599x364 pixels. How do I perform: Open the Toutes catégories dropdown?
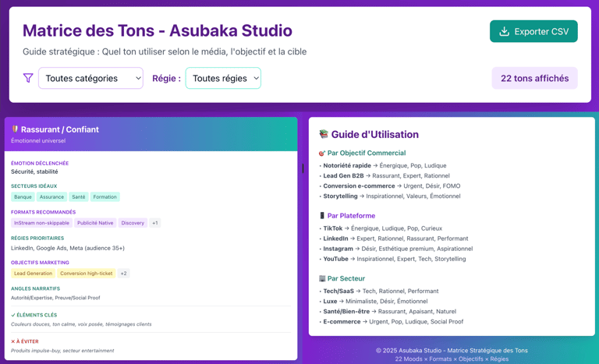(90, 78)
